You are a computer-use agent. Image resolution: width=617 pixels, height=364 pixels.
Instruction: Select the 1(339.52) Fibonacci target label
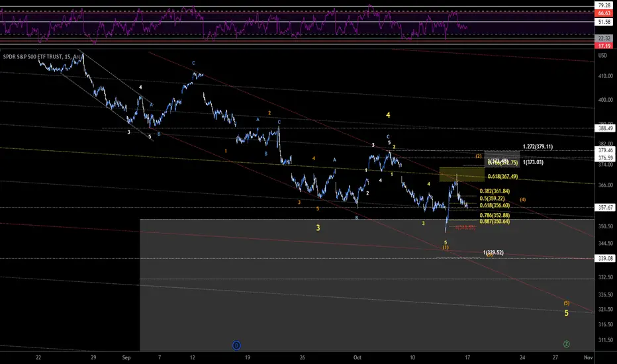click(x=493, y=253)
